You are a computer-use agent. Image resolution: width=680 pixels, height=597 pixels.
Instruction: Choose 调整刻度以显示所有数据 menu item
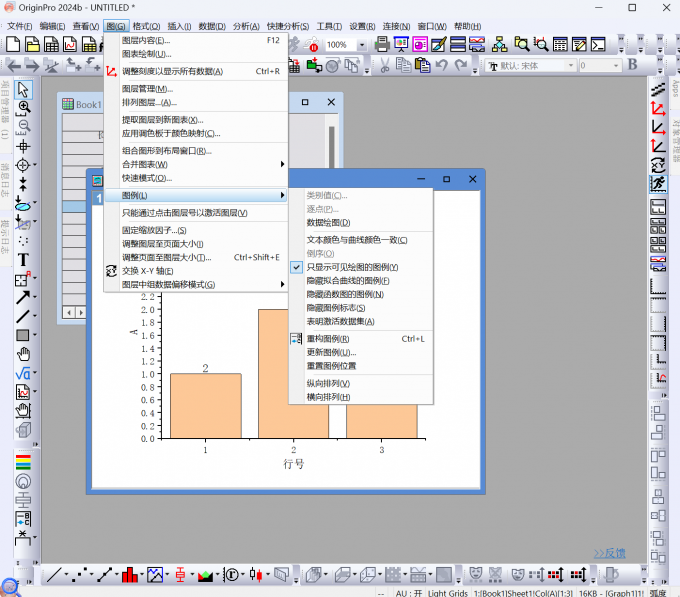point(196,71)
